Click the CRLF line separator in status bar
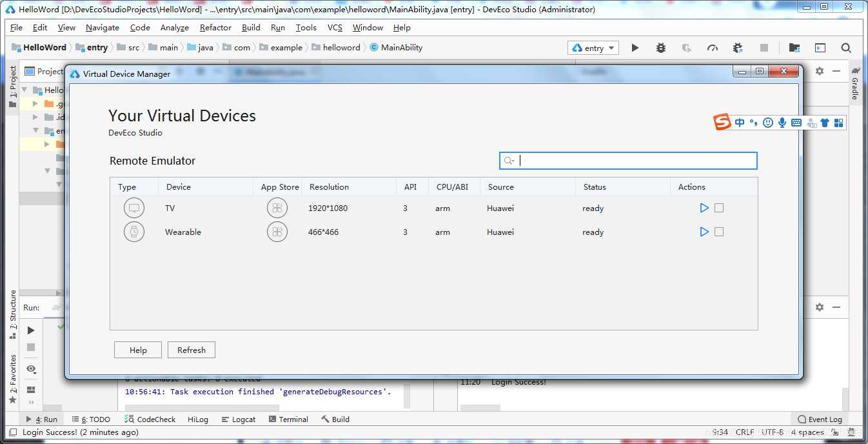Viewport: 868px width, 444px height. (x=745, y=432)
